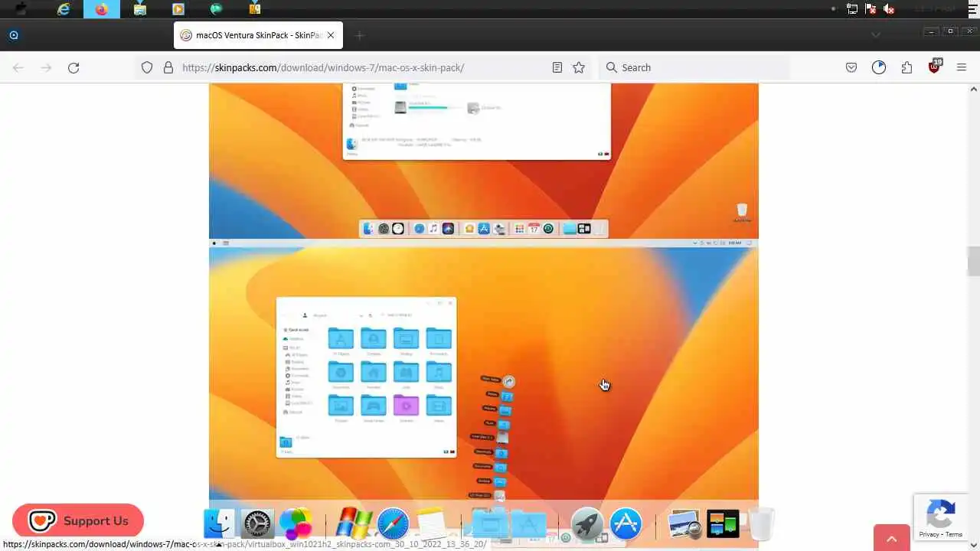Open Internet Explorer from the top taskbar

64,9
